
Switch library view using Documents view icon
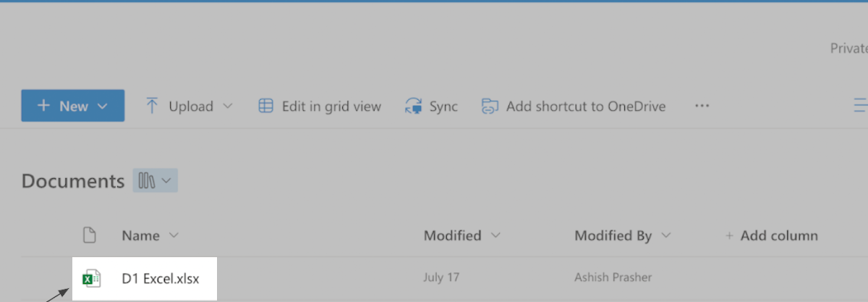pos(155,181)
